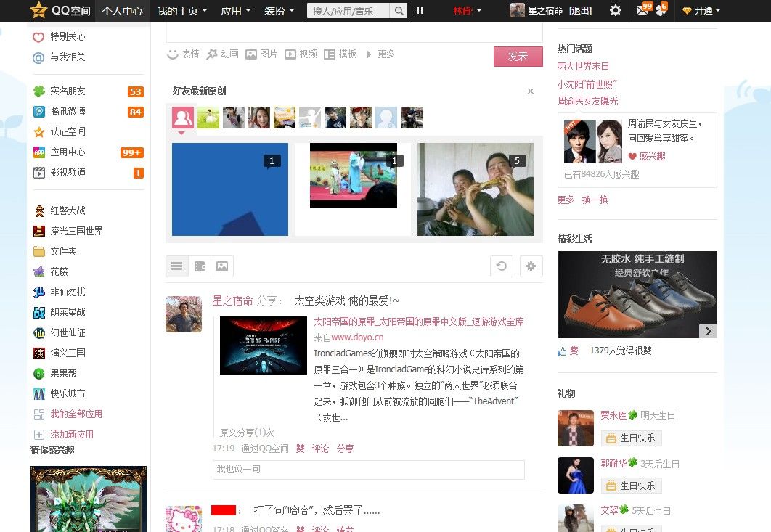Click the search magnifier icon
771x532 pixels.
[399, 10]
